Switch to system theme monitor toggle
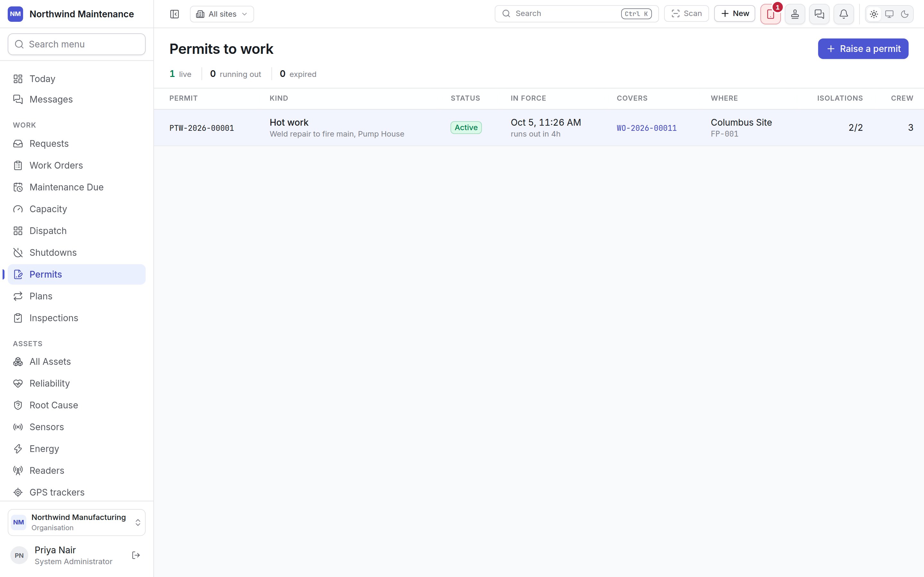Image resolution: width=924 pixels, height=577 pixels. (x=889, y=14)
